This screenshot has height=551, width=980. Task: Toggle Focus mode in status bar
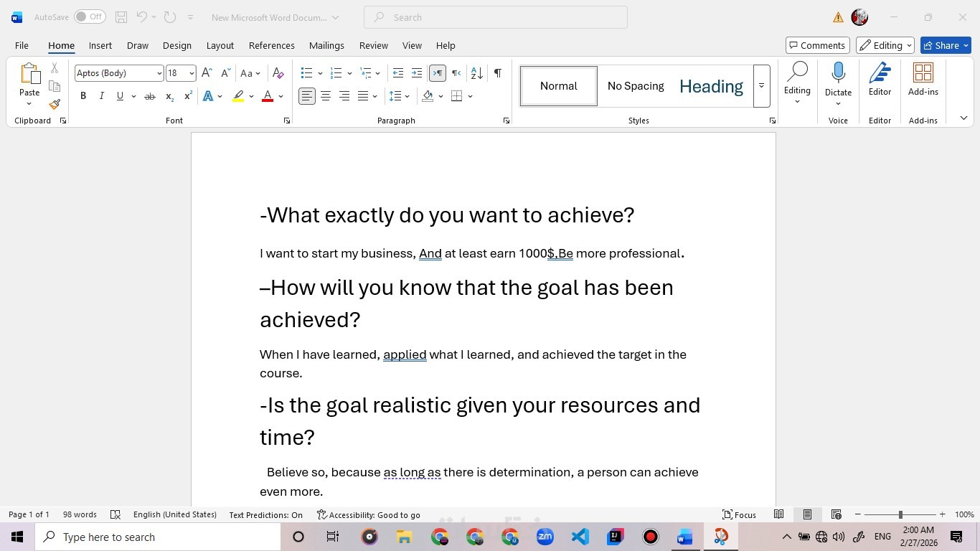tap(739, 514)
